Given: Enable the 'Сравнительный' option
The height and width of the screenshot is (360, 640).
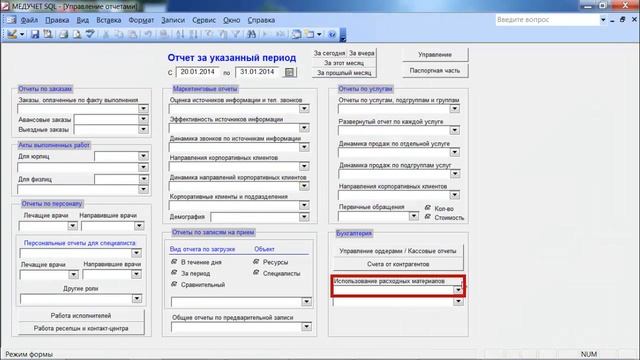Looking at the screenshot, I should [174, 284].
